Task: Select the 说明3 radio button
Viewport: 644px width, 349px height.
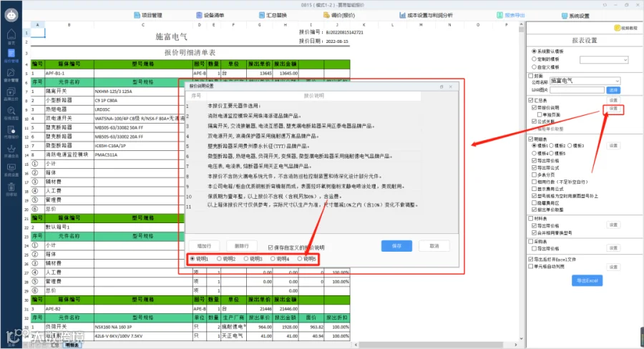Action: click(x=246, y=259)
